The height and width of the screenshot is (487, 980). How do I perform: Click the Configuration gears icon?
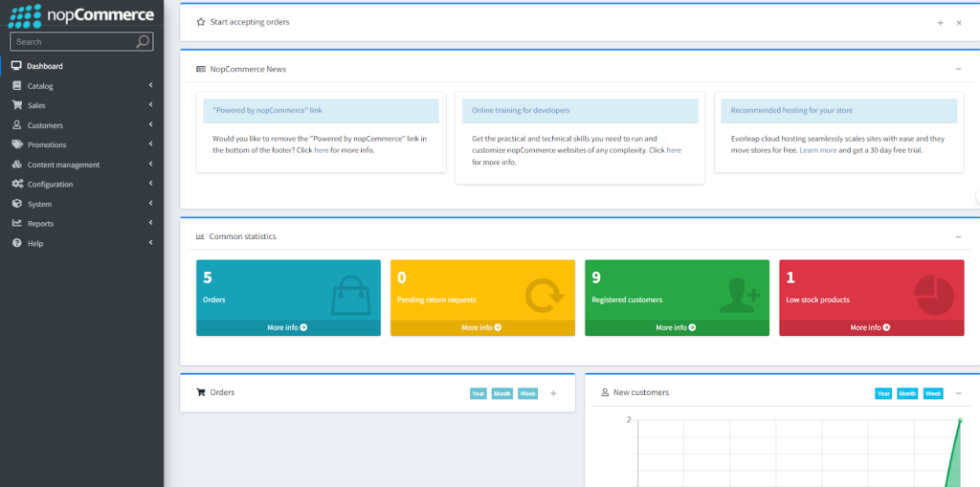point(17,184)
